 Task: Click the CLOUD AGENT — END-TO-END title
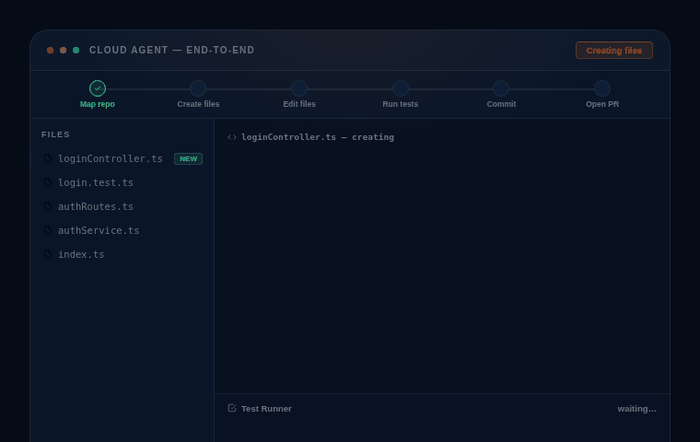click(x=172, y=50)
